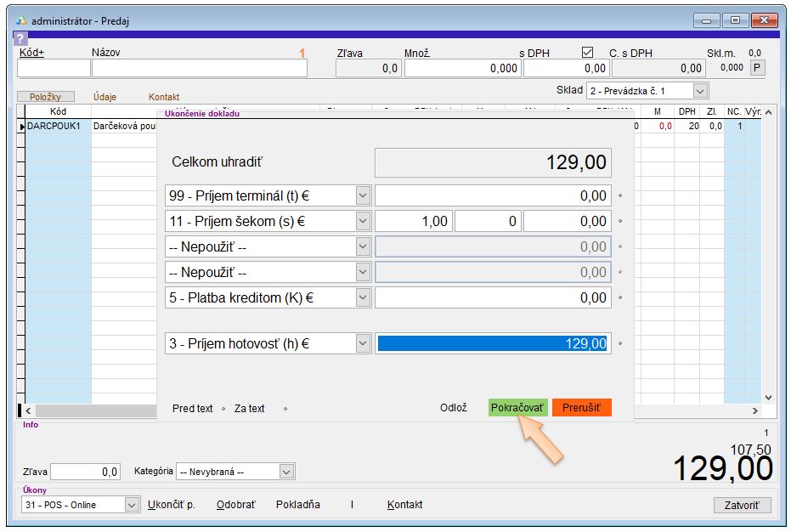Viewport: 791px width, 532px height.
Task: Click the P button beside Skl.m.
Action: click(755, 68)
